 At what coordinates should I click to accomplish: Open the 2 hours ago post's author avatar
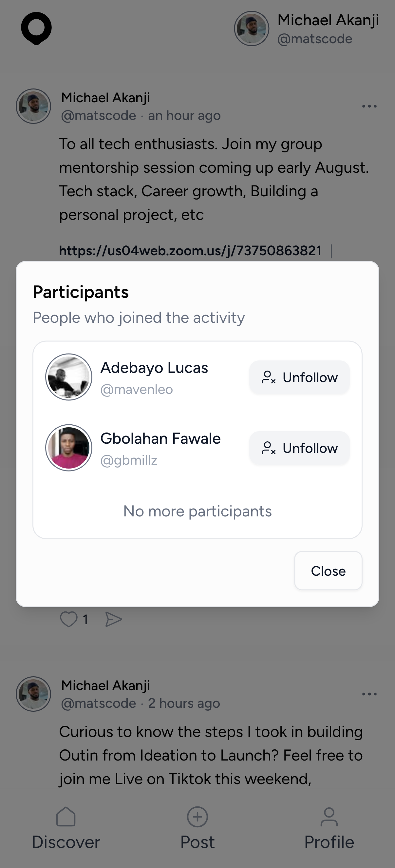point(33,694)
